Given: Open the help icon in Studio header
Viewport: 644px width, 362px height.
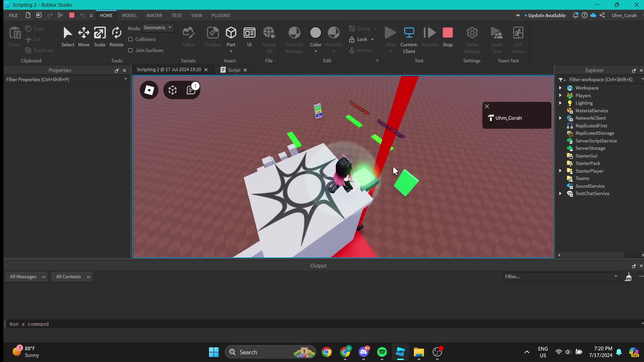Looking at the screenshot, I should pos(585,15).
